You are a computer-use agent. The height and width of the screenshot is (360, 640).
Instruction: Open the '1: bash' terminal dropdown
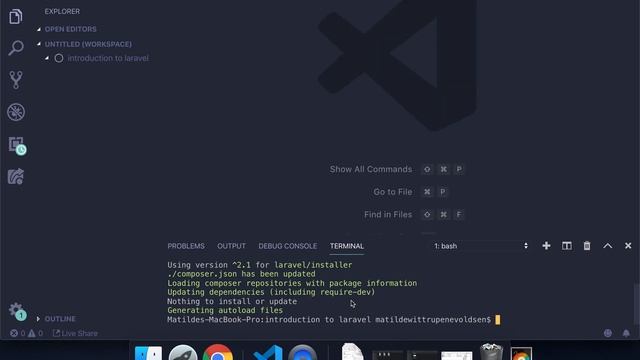481,246
